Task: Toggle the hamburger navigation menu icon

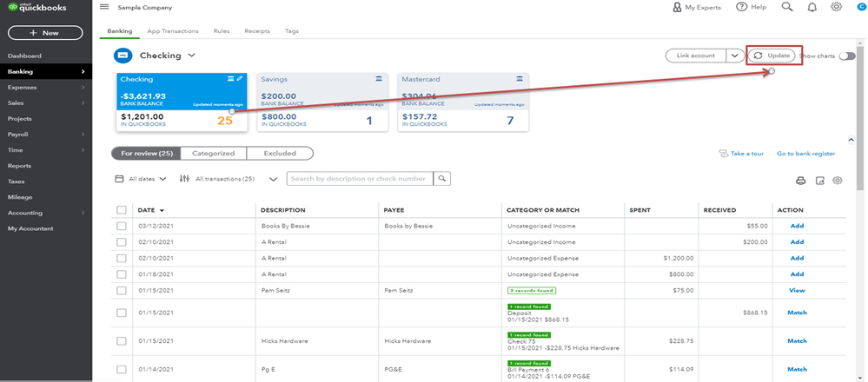Action: pos(104,7)
